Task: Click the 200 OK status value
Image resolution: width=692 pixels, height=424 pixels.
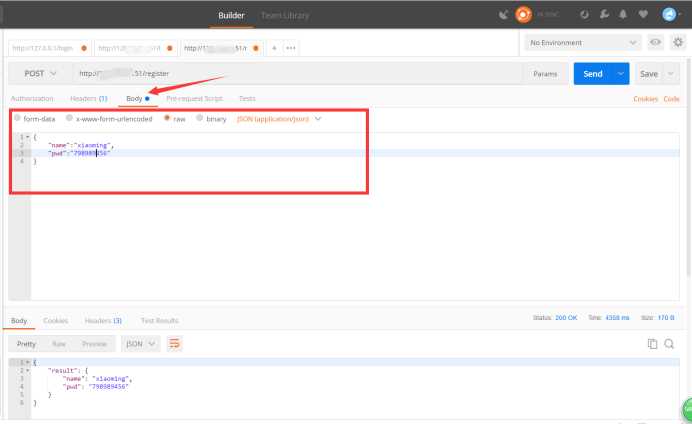Action: (566, 318)
